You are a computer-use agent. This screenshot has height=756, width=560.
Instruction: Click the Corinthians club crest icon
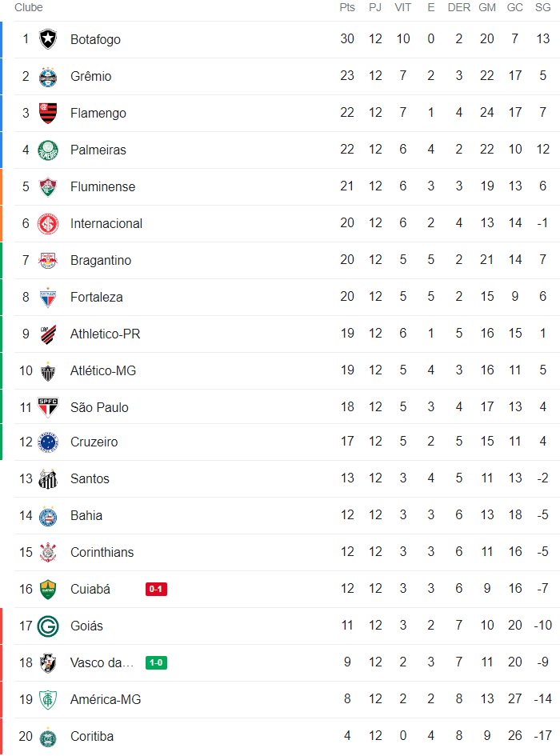click(x=48, y=552)
